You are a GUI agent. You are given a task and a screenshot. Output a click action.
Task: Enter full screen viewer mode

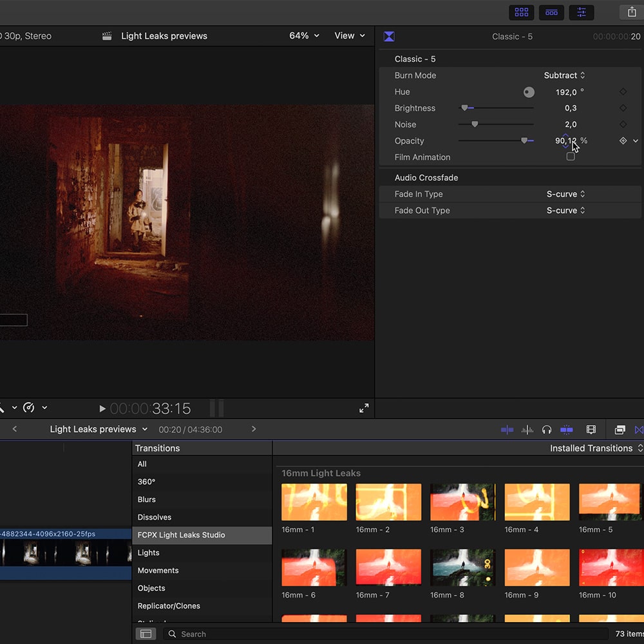364,408
